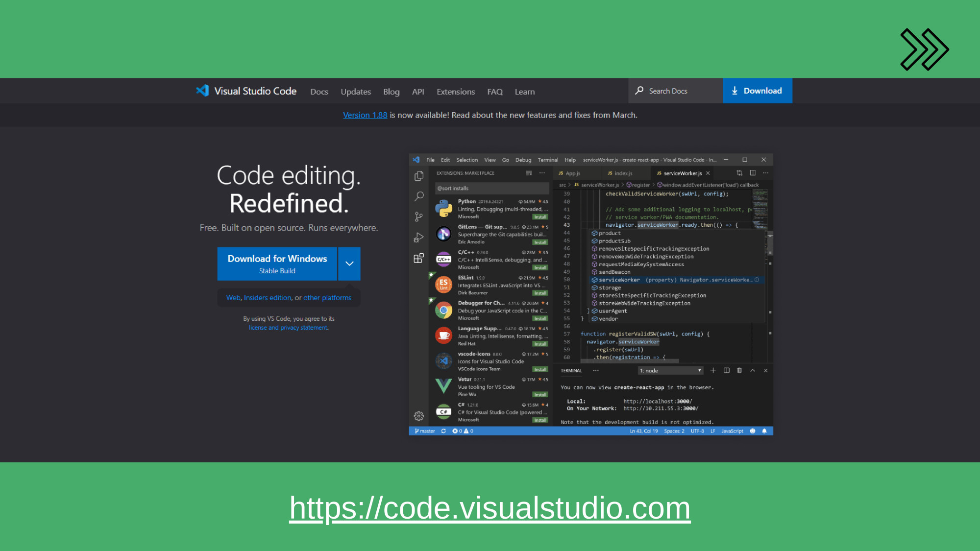Click the Debugger for Chrome logo
The width and height of the screenshot is (980, 551).
tap(443, 310)
